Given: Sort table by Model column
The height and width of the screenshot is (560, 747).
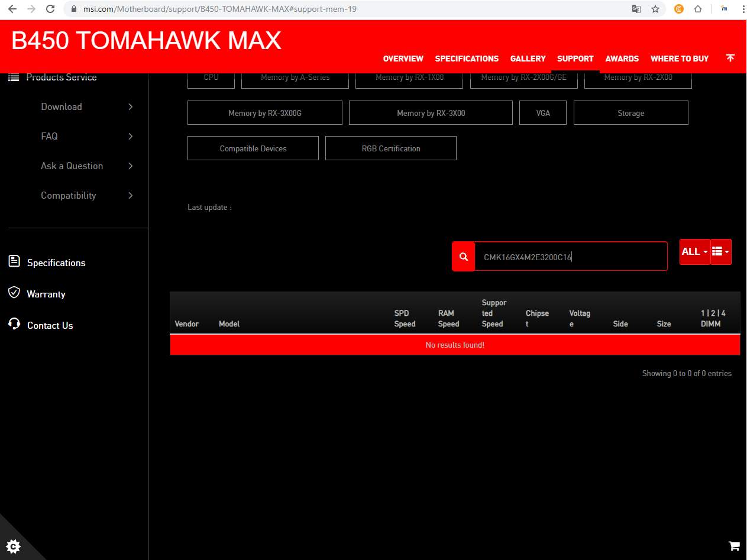Looking at the screenshot, I should (229, 323).
